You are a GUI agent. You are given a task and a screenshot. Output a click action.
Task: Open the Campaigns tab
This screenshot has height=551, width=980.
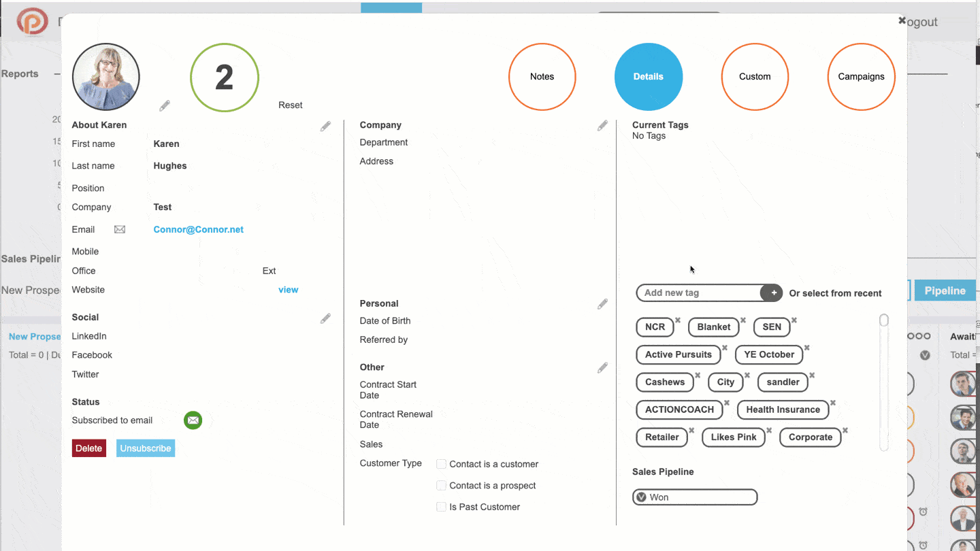(x=861, y=77)
